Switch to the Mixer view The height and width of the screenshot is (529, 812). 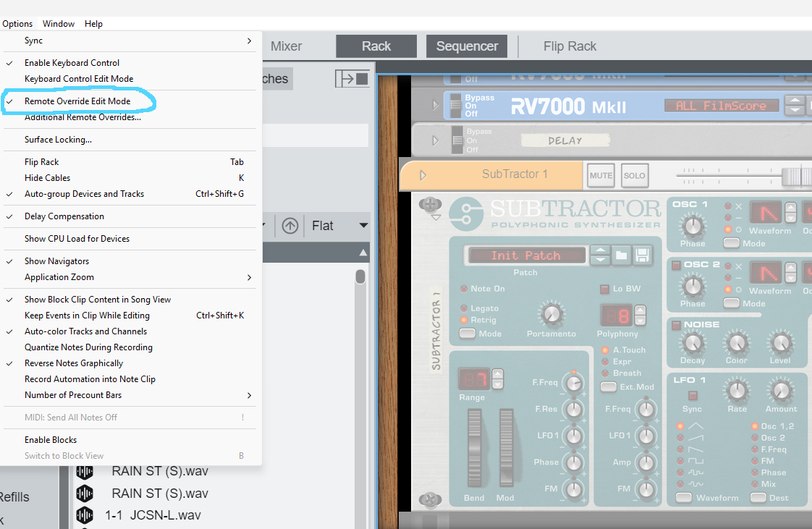tap(286, 46)
